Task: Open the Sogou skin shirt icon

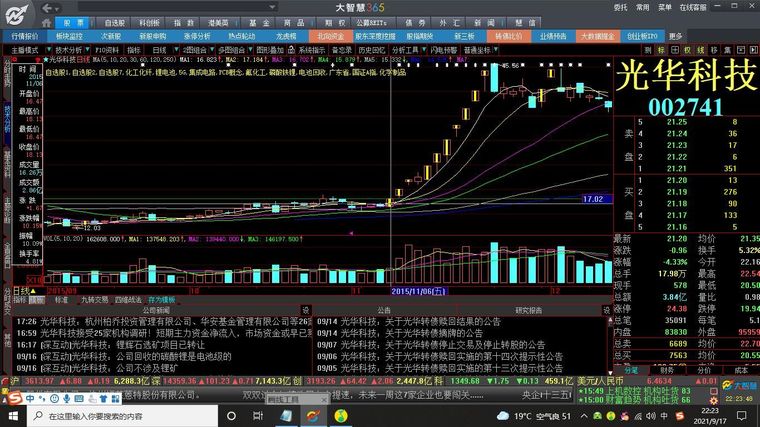Action: coord(103,398)
